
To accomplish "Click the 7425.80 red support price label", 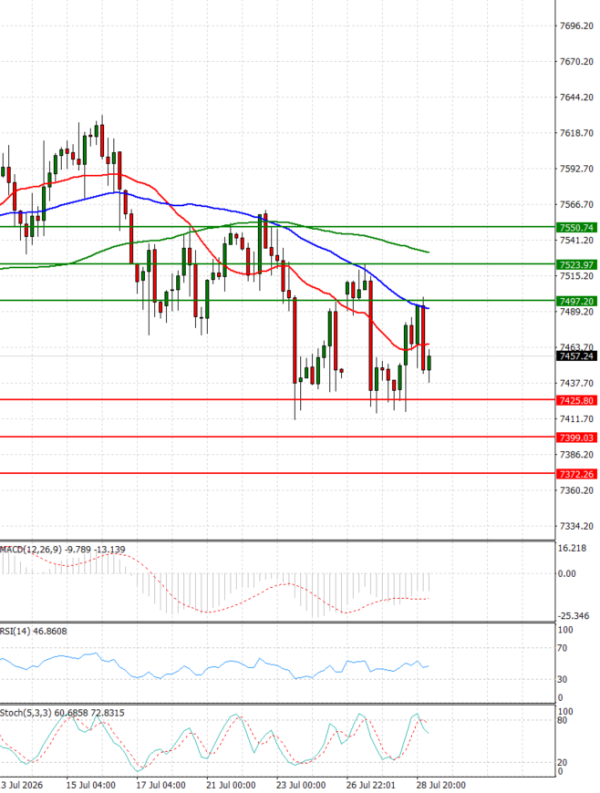I will click(x=576, y=401).
